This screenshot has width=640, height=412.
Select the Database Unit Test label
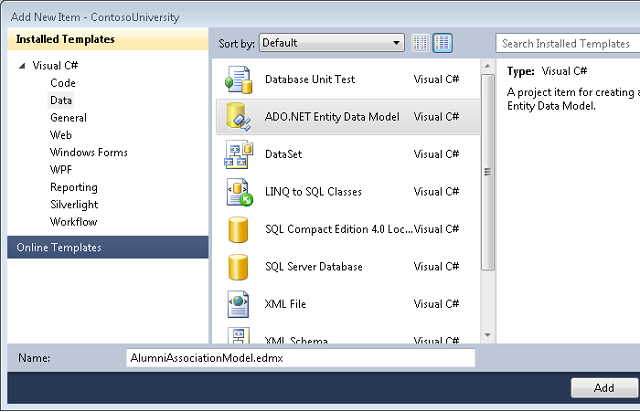[x=310, y=80]
